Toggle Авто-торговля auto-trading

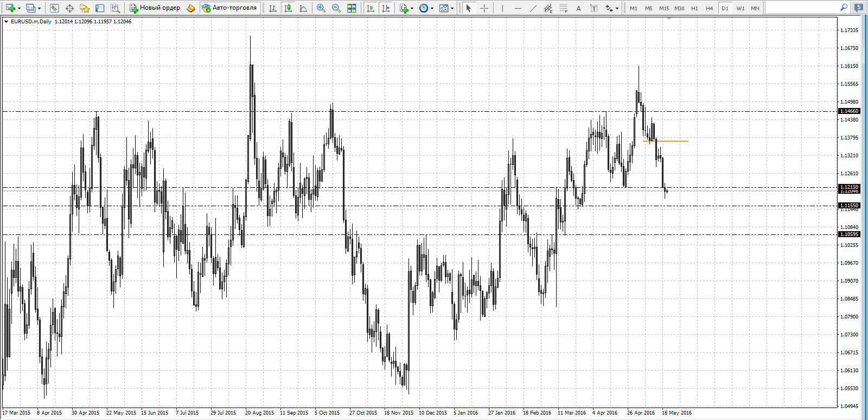(229, 8)
